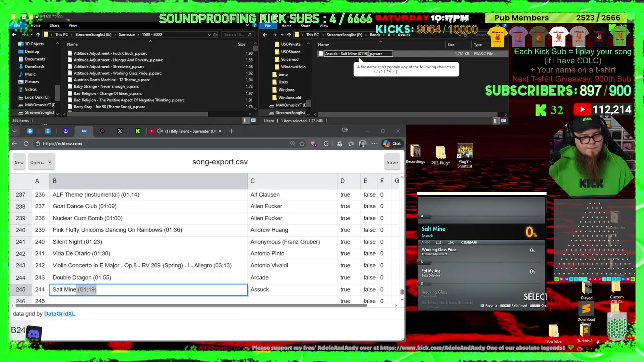644x362 pixels.
Task: Sort by Size column in left Explorer
Action: coord(242,44)
